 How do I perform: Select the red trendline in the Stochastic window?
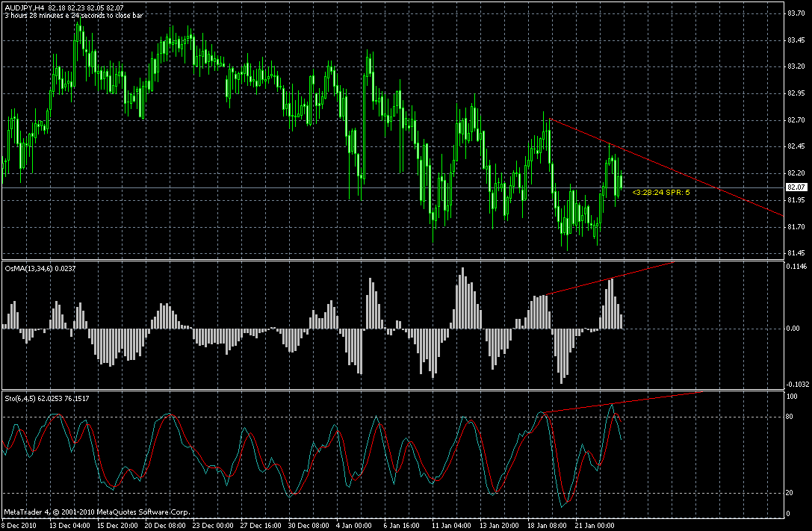point(622,402)
